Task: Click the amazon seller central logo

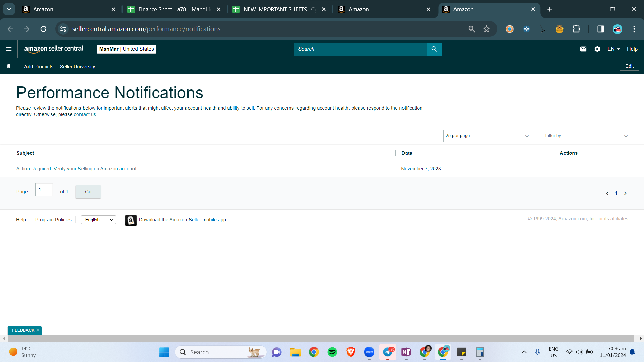Action: (54, 49)
